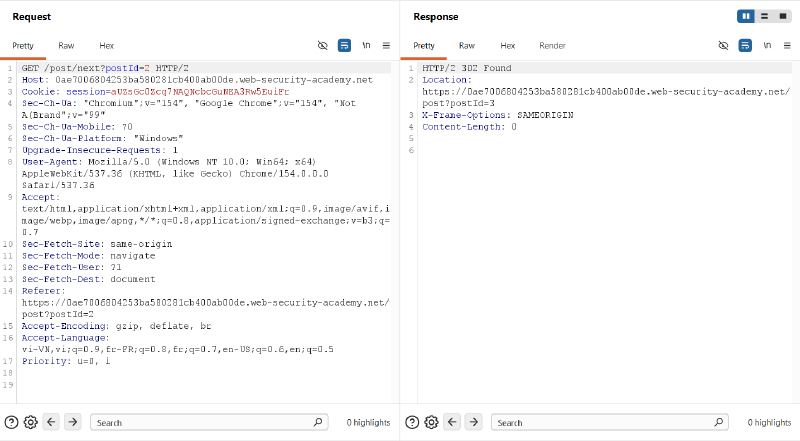Open search help icon under Response
Screen dimensions: 800x441
pyautogui.click(x=412, y=422)
